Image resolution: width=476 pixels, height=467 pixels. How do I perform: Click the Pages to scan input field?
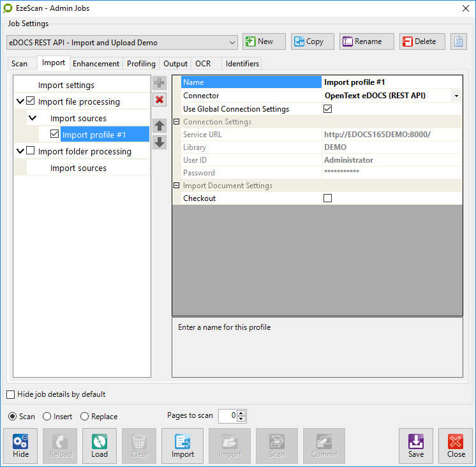(227, 416)
